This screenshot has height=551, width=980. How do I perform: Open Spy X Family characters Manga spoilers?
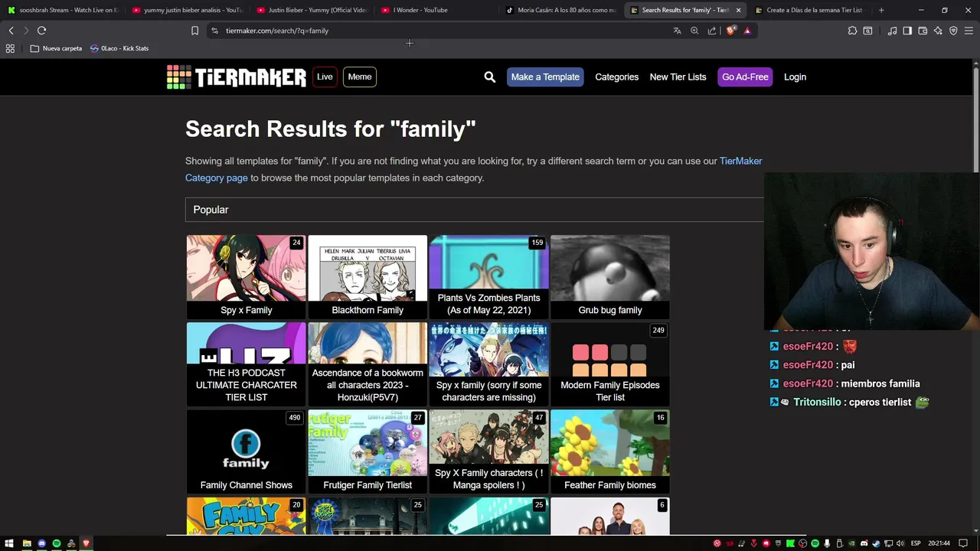click(488, 452)
